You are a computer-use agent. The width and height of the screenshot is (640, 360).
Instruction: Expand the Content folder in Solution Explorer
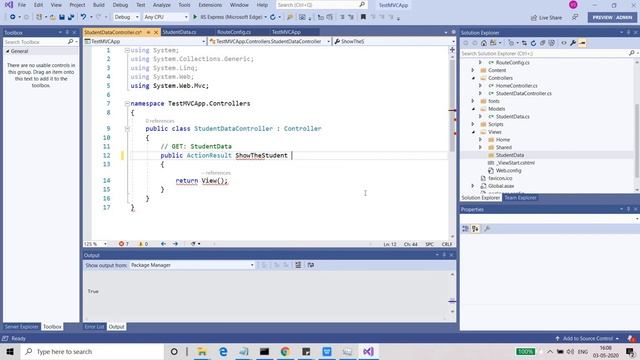coord(473,70)
